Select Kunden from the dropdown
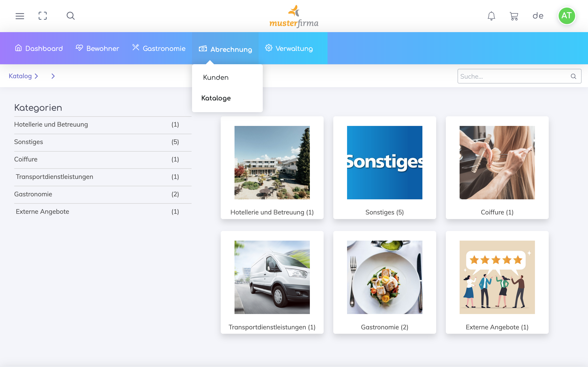The width and height of the screenshot is (588, 367). click(x=216, y=78)
